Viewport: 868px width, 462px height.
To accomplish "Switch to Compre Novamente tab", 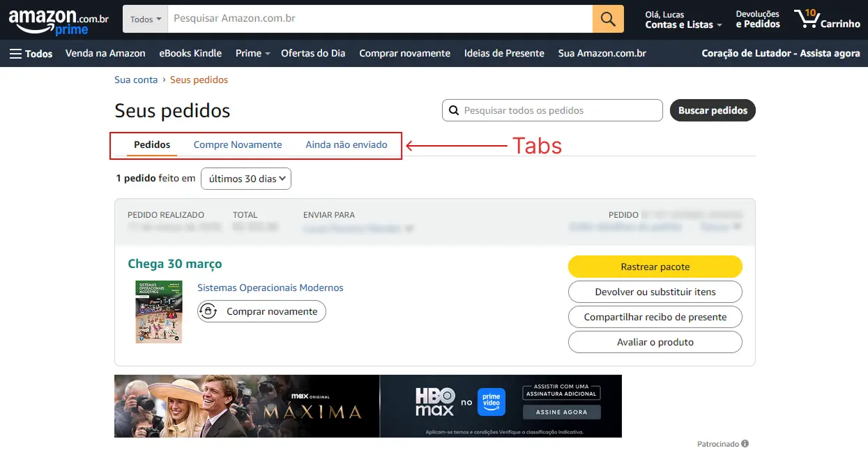I will tap(238, 145).
